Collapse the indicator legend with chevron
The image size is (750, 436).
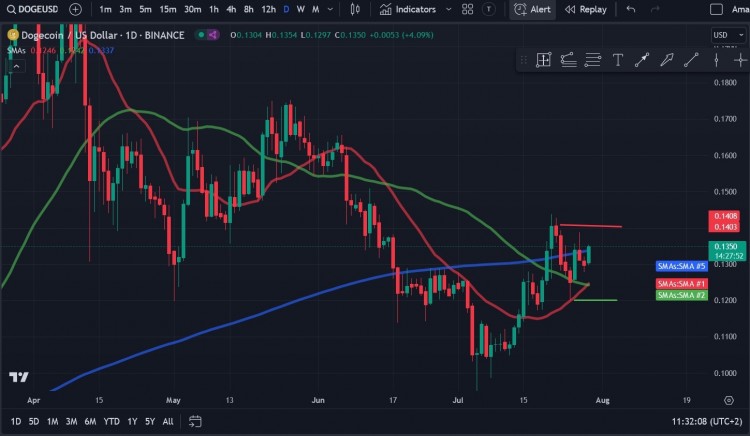(16, 66)
